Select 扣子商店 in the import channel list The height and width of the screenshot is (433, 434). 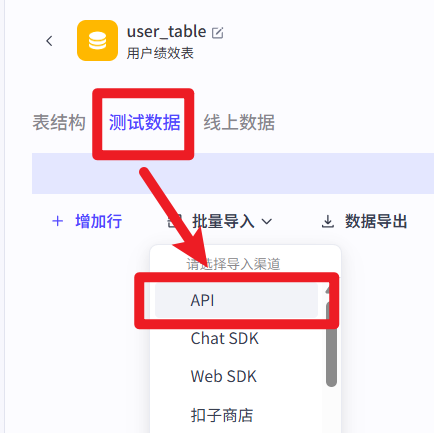(x=222, y=415)
